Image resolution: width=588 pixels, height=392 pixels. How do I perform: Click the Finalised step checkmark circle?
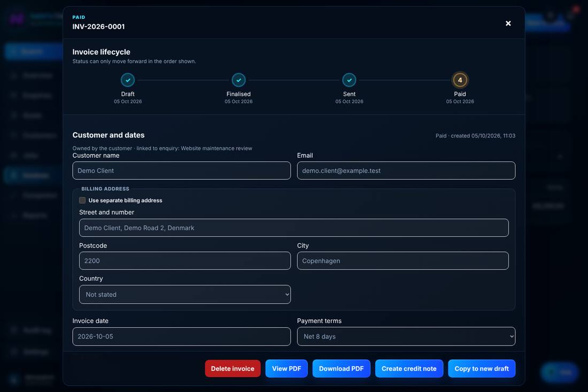[238, 80]
